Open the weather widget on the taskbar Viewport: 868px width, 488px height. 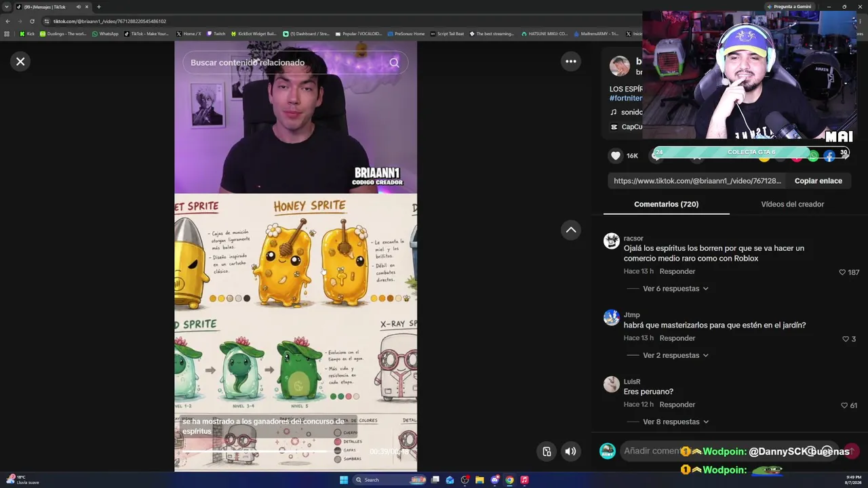click(x=22, y=480)
